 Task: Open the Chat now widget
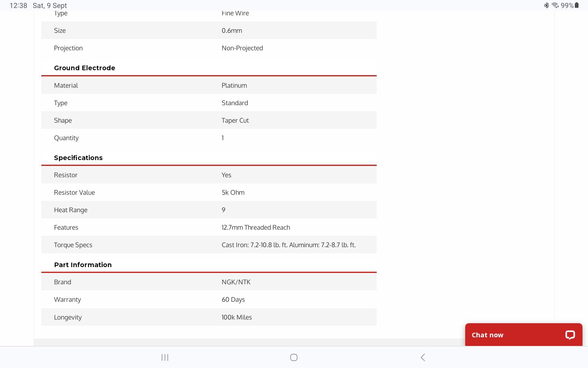pyautogui.click(x=523, y=335)
